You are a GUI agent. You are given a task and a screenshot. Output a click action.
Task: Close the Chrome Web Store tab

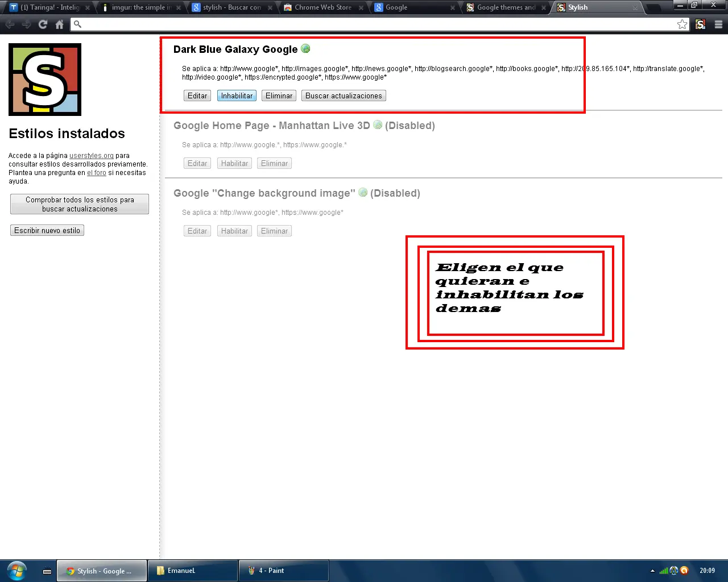click(x=362, y=8)
